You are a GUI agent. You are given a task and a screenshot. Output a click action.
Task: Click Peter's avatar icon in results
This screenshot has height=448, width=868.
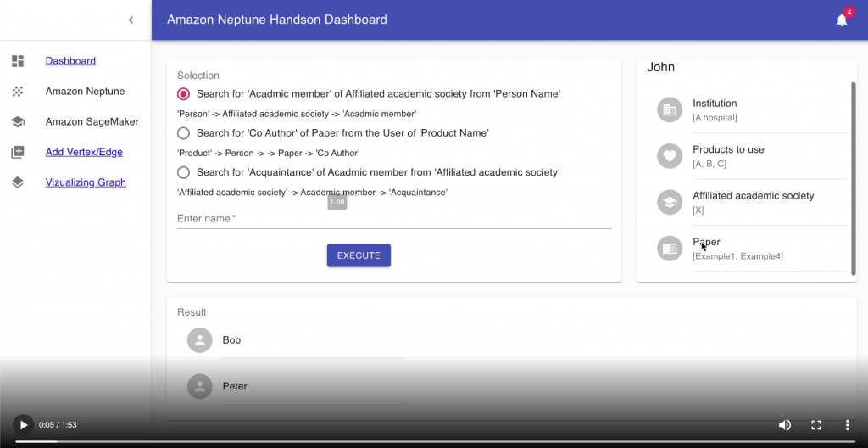200,386
